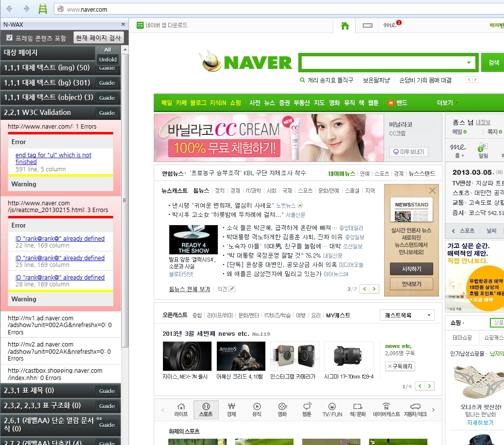
Task: Open the 'end tag for ul' error link
Action: point(53,159)
